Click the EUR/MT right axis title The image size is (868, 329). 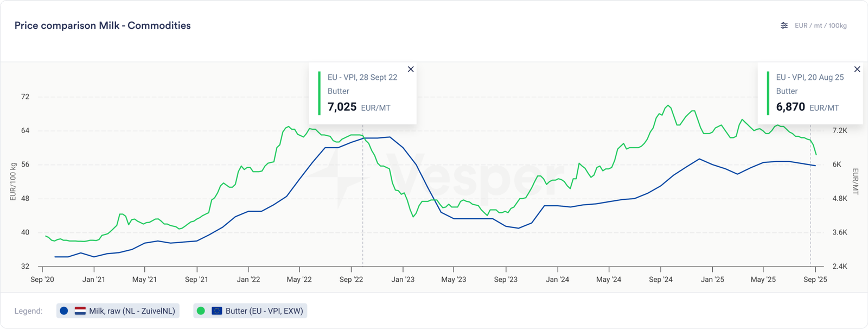(856, 181)
